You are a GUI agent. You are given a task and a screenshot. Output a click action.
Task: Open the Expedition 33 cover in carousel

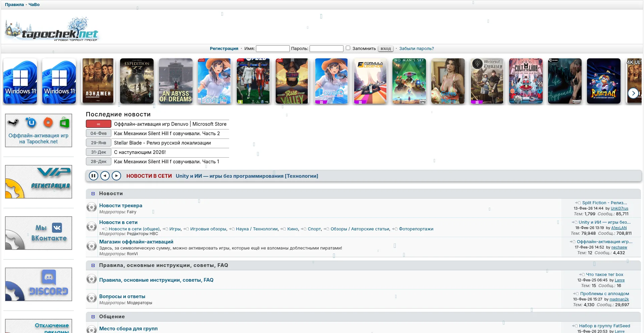click(x=137, y=81)
